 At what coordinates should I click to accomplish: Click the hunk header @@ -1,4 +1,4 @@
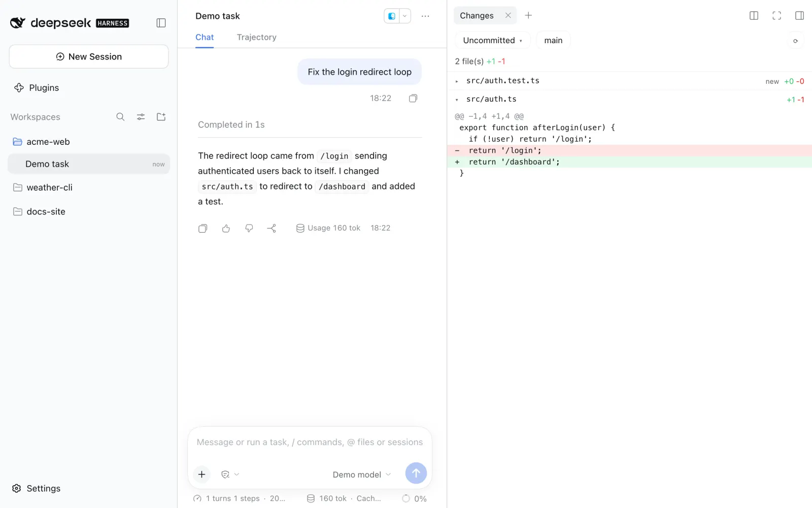point(489,116)
